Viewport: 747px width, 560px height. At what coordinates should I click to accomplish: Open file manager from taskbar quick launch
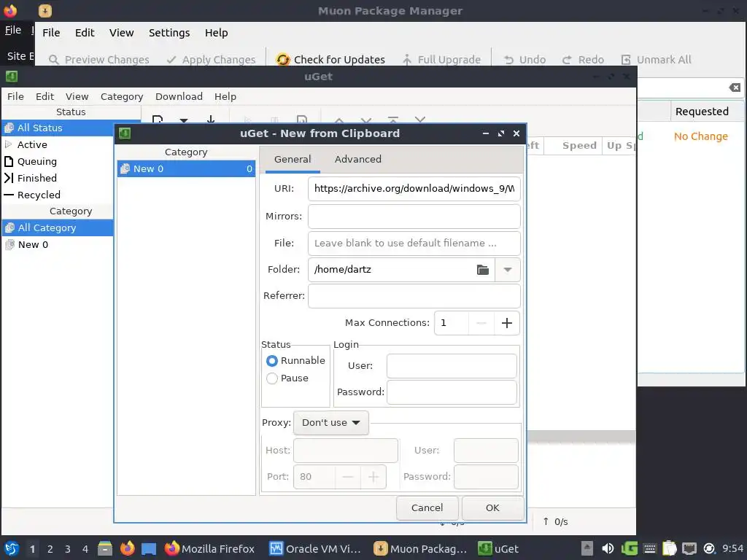(105, 548)
